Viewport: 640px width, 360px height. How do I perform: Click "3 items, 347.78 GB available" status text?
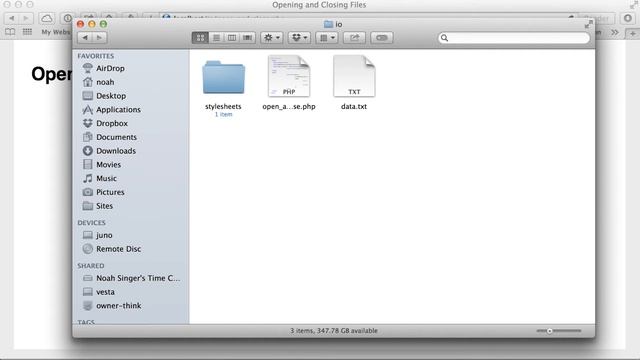point(334,331)
